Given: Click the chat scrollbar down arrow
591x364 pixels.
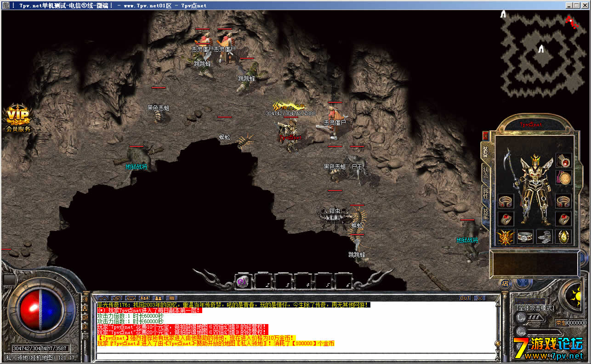Looking at the screenshot, I should (x=498, y=351).
